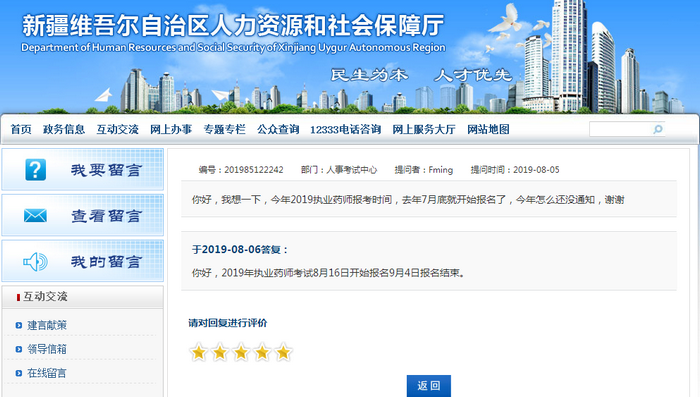Rate the reply one star

coord(199,352)
